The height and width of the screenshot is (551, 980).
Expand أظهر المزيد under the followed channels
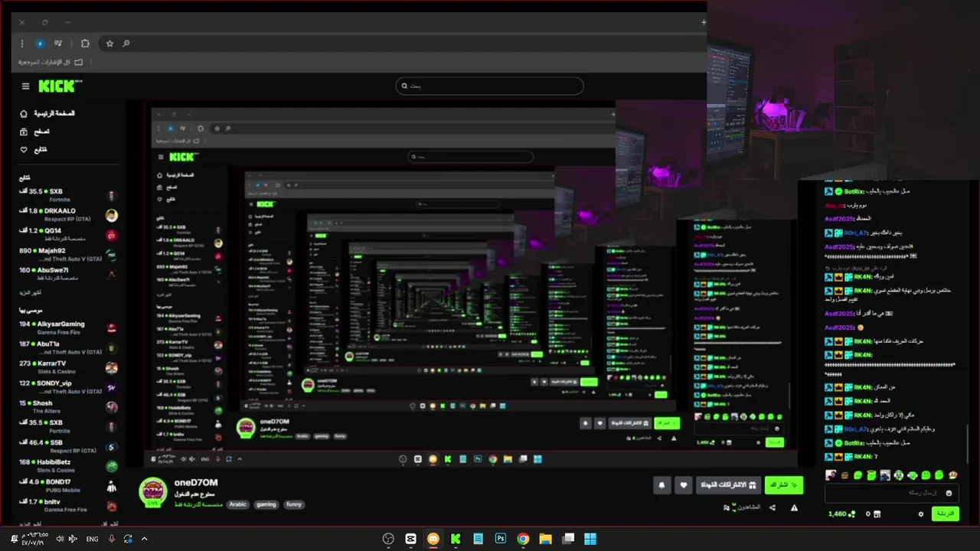(x=31, y=293)
